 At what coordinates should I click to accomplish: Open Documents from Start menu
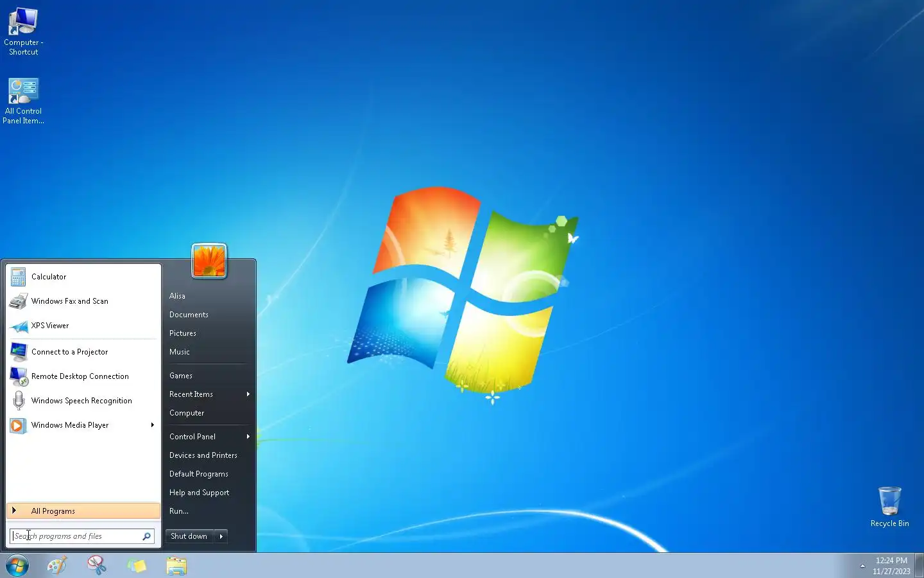(189, 315)
